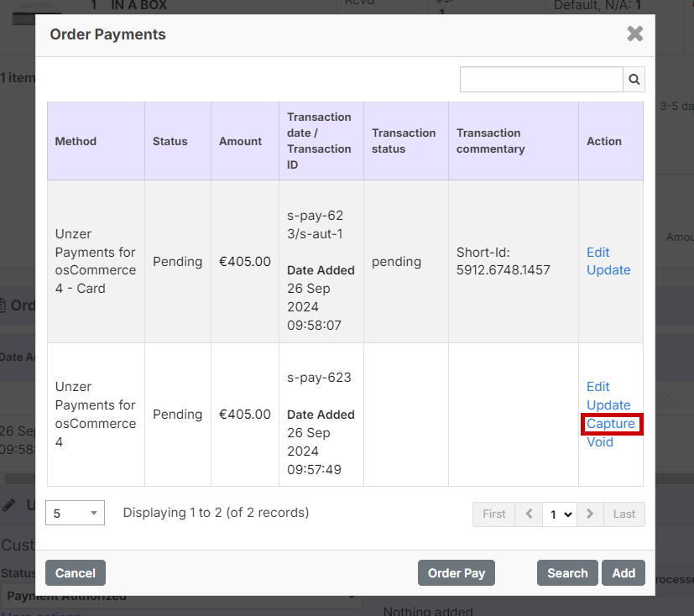Click the Transaction commentary column header
The width and height of the screenshot is (694, 616).
(514, 141)
